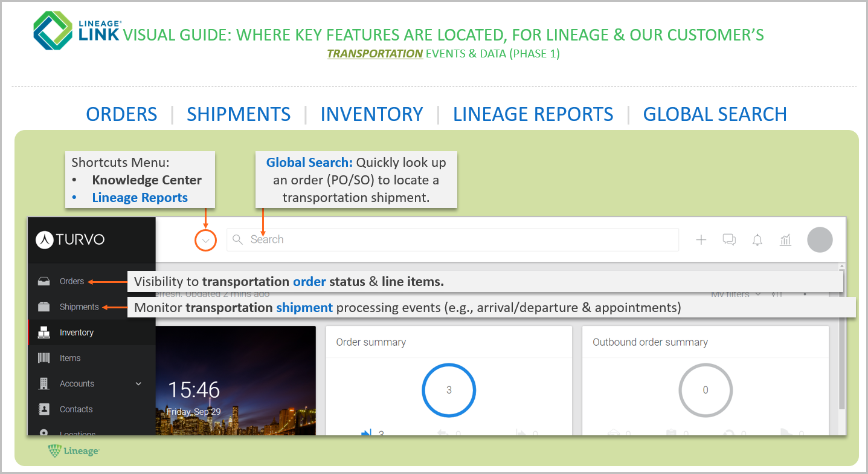Click the Order summary circle showing 3
868x474 pixels.
click(449, 390)
